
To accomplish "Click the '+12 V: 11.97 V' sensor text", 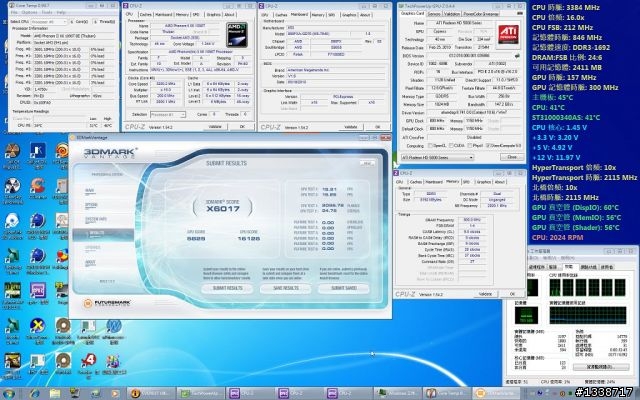I will pyautogui.click(x=556, y=157).
